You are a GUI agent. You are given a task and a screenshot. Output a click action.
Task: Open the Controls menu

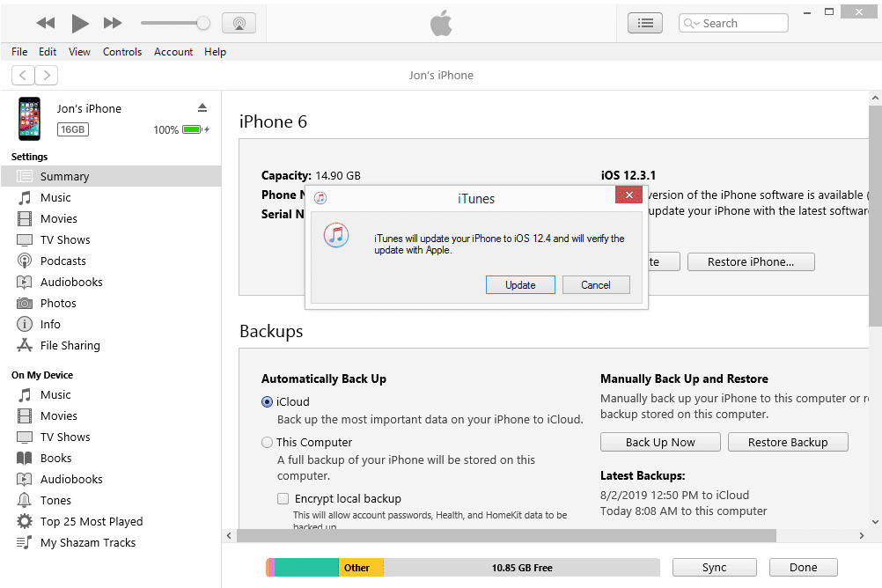tap(122, 52)
